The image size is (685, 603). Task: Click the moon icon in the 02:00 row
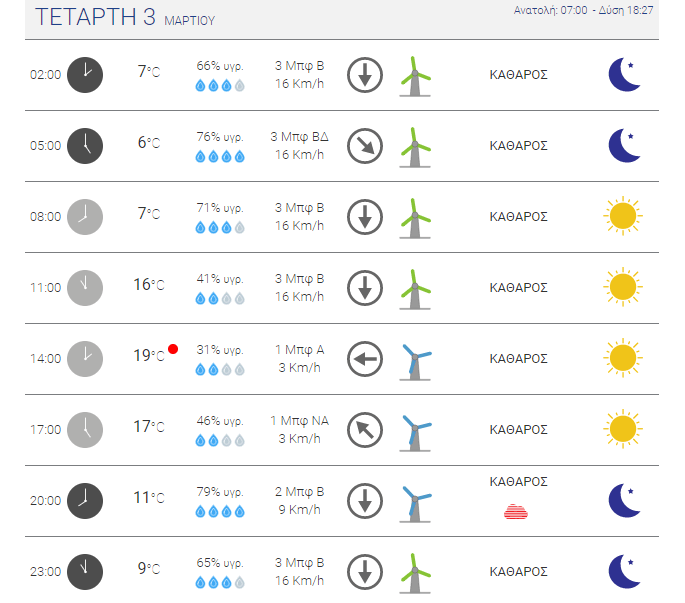click(x=624, y=75)
